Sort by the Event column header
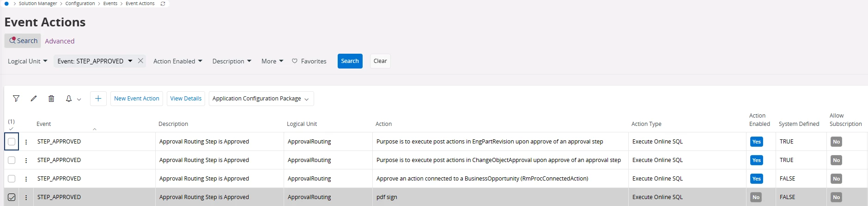Viewport: 868px width, 206px height. click(x=44, y=124)
